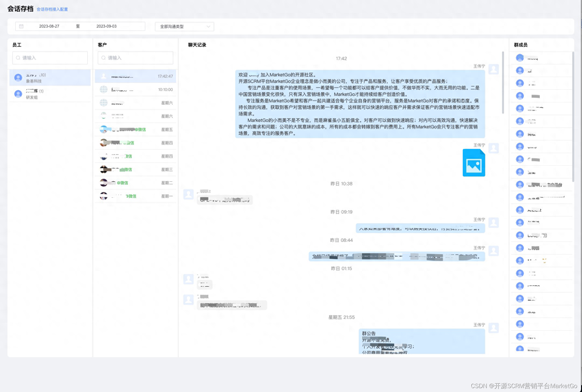Click the chat record vertical scrollbar
Image resolution: width=582 pixels, height=392 pixels.
(x=503, y=83)
